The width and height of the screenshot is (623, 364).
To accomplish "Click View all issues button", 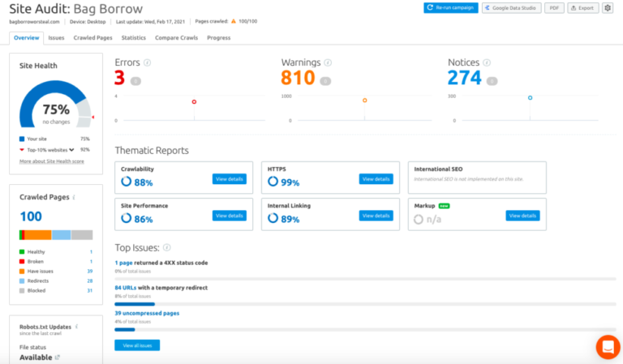I will coord(137,345).
